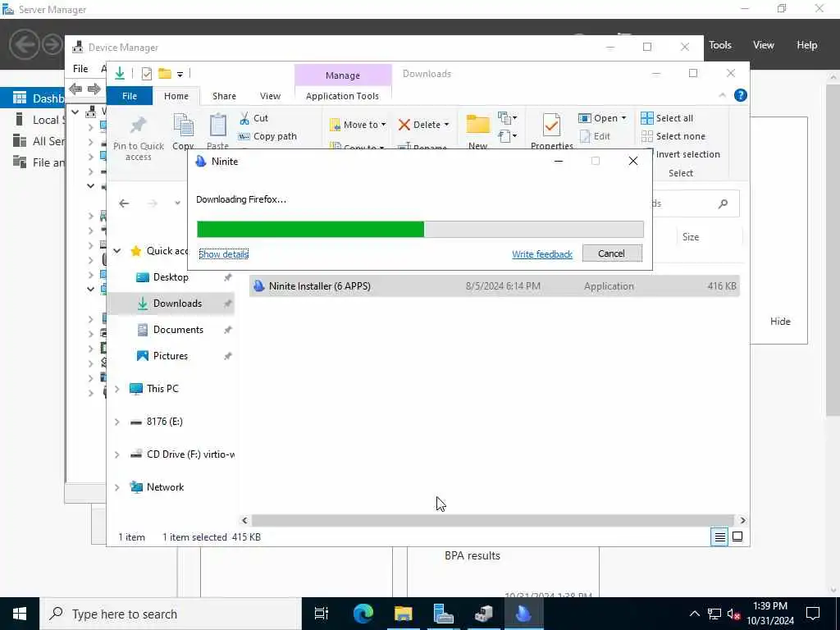The height and width of the screenshot is (630, 840).
Task: Click quick access toolbar properties checkmark icon
Action: [147, 74]
